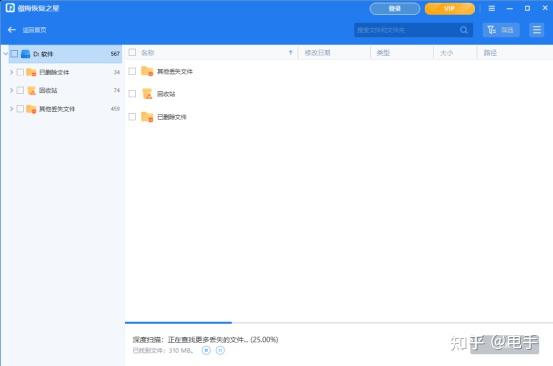Tick the select-all checkbox in header row
This screenshot has height=366, width=553.
(132, 52)
